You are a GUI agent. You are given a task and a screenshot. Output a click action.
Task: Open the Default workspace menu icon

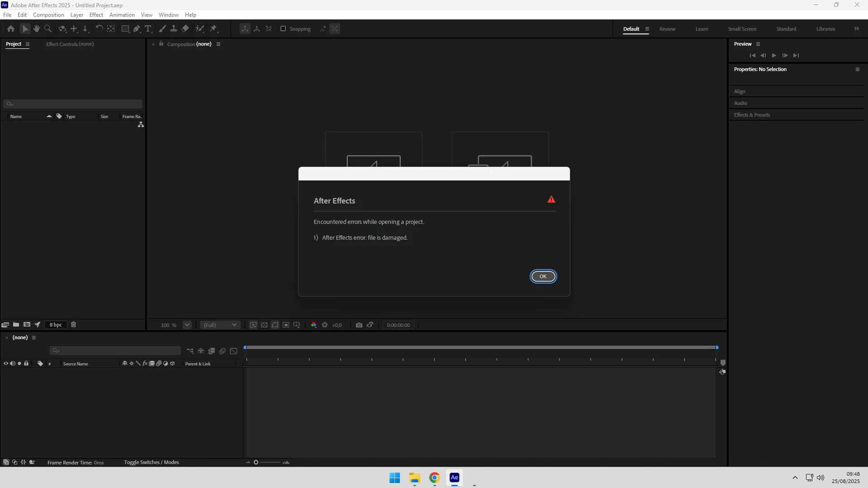(647, 29)
